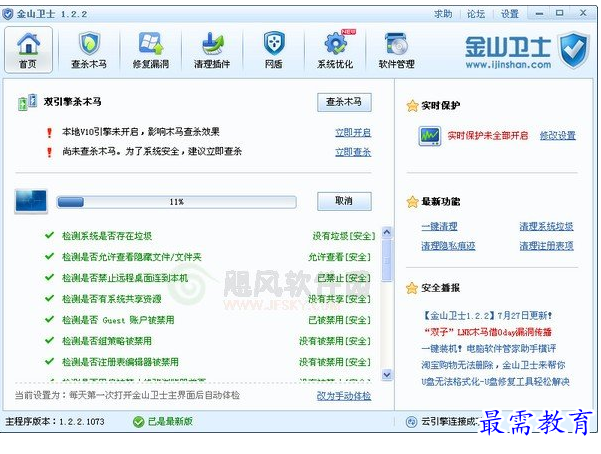
Task: Open the 软件管理 tab
Action: pos(397,50)
